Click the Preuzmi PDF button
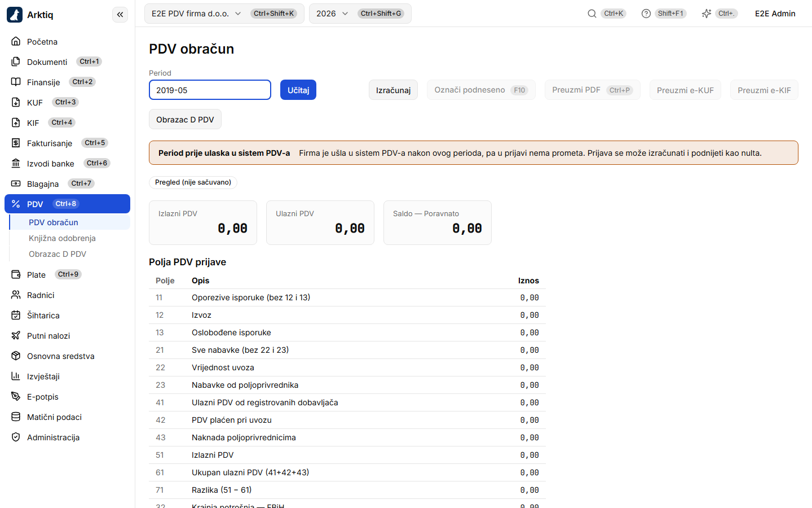The width and height of the screenshot is (812, 508). (x=592, y=90)
